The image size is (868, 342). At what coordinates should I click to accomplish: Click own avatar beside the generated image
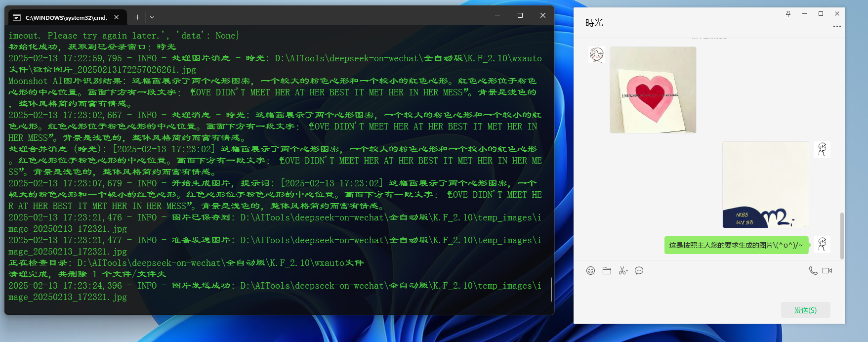pyautogui.click(x=822, y=149)
